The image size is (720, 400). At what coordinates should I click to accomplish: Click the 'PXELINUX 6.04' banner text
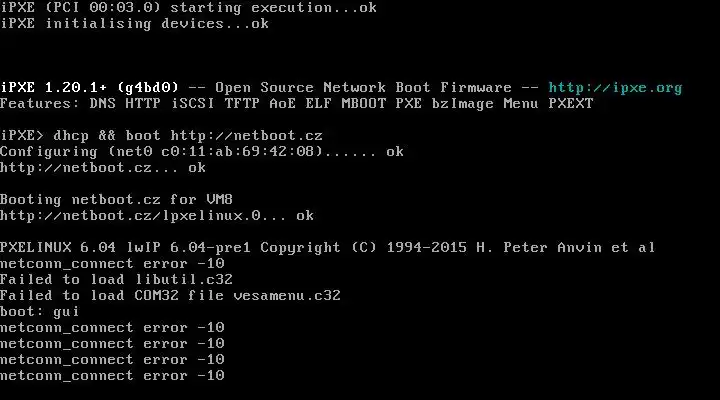tap(56, 248)
